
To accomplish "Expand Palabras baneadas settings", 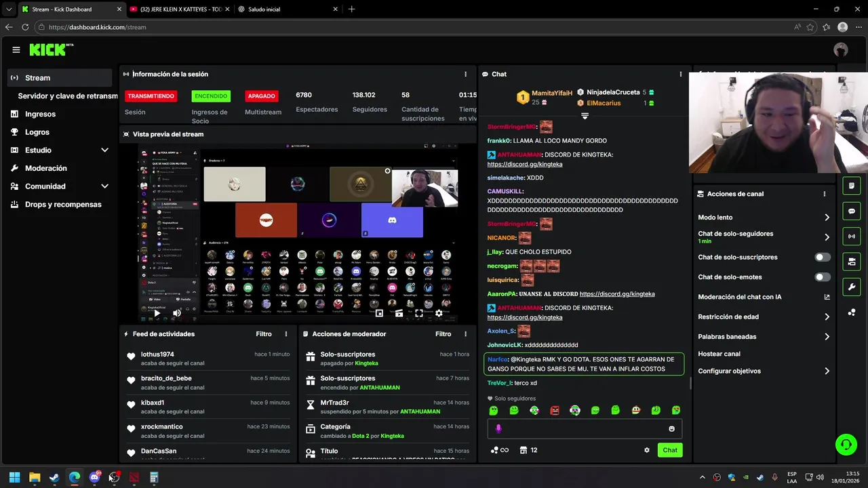I will 827,337.
